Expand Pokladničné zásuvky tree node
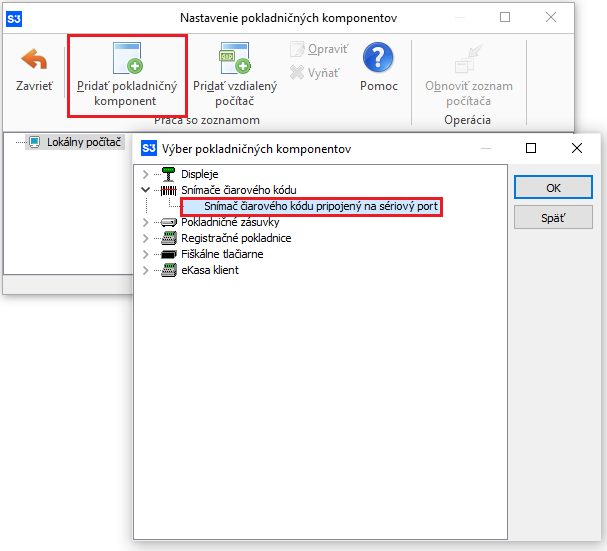 pos(146,222)
